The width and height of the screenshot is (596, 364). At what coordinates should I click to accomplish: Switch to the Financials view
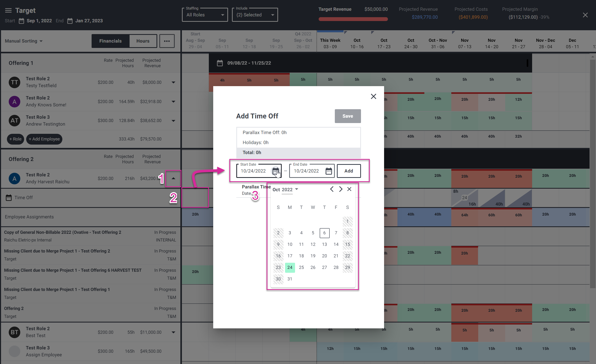click(x=110, y=41)
